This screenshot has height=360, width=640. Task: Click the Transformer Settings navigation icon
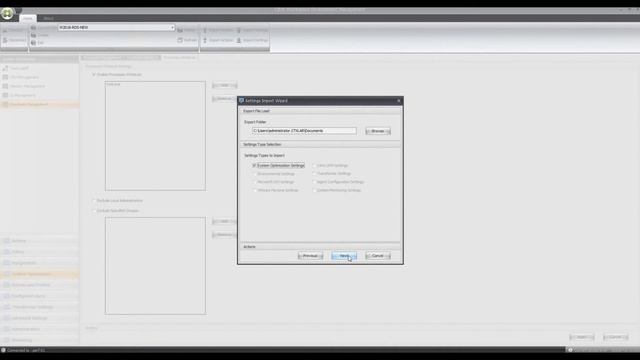(x=7, y=307)
